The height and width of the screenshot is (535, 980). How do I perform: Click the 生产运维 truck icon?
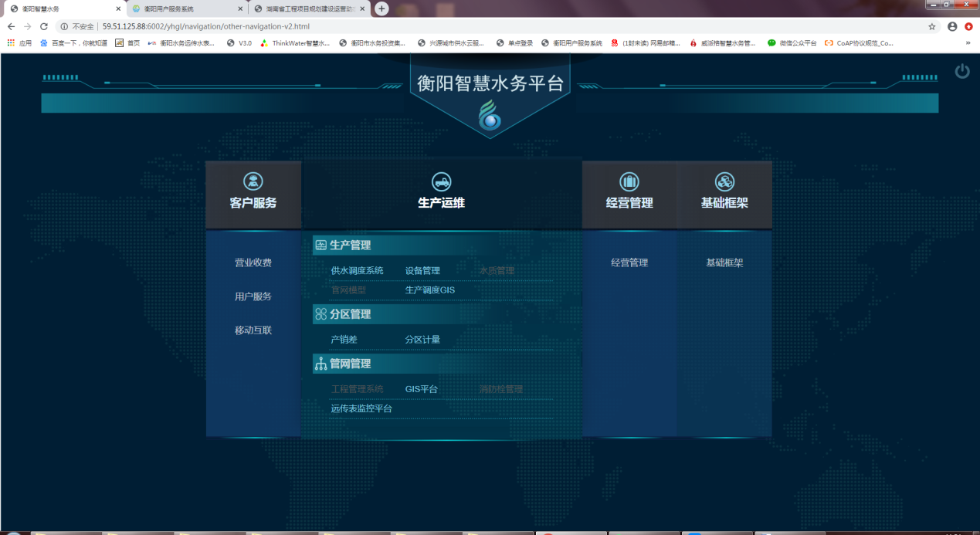click(441, 181)
